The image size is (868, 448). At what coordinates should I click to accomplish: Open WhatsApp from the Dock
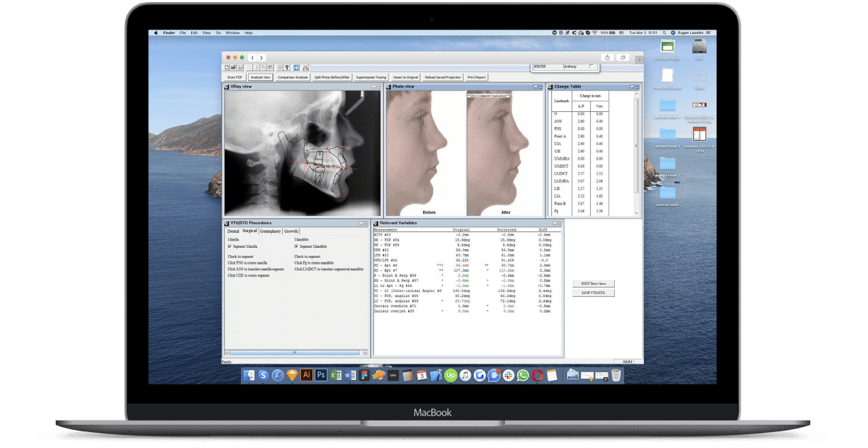(522, 375)
